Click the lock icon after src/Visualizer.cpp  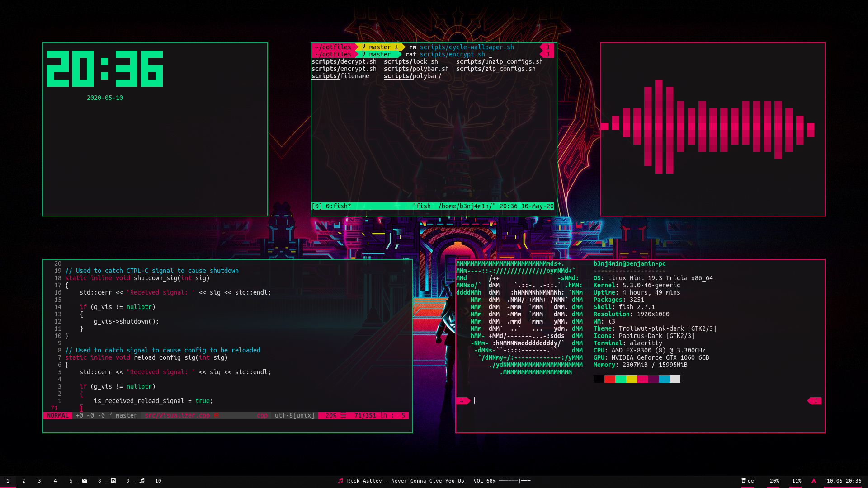(x=216, y=415)
